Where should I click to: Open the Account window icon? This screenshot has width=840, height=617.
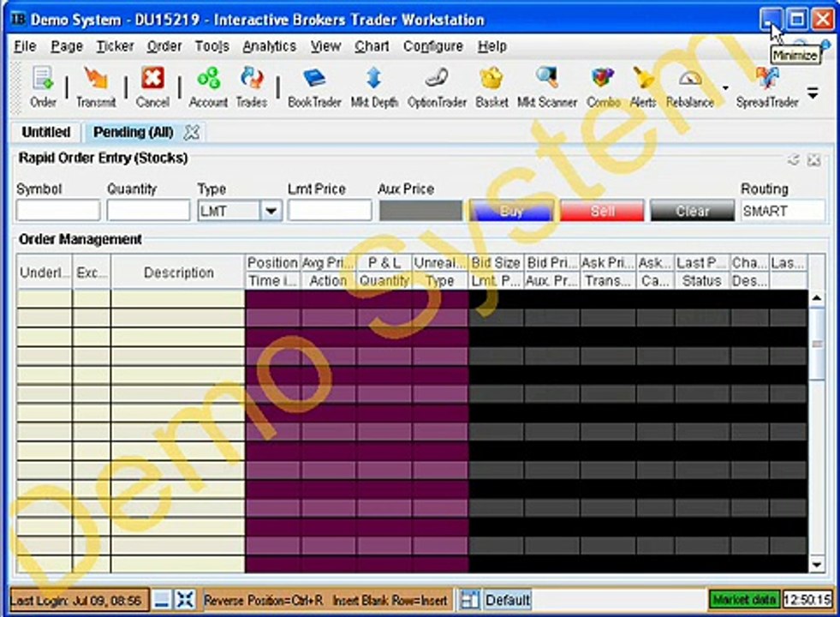tap(208, 87)
